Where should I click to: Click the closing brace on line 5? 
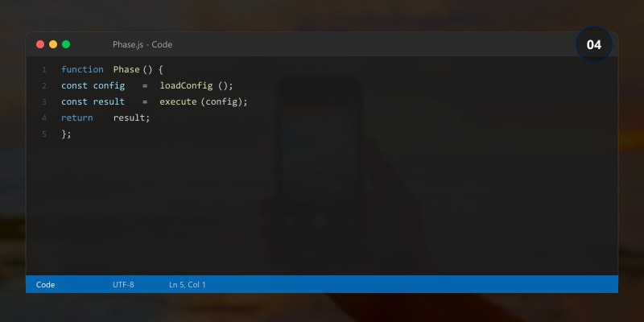pos(64,134)
